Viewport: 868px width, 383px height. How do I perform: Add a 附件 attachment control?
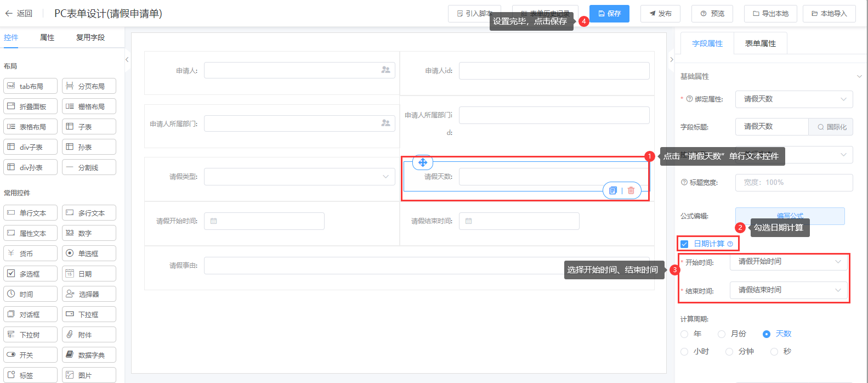point(89,335)
